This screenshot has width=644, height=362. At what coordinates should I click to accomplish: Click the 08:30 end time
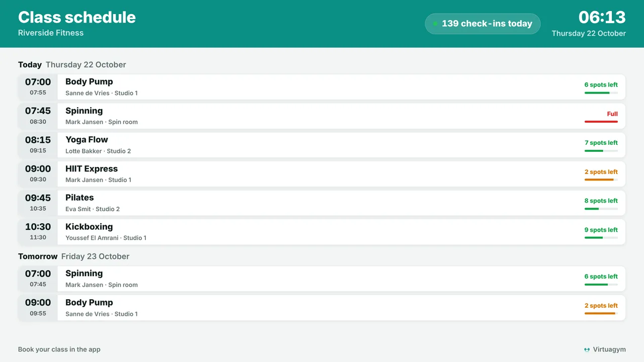(38, 122)
